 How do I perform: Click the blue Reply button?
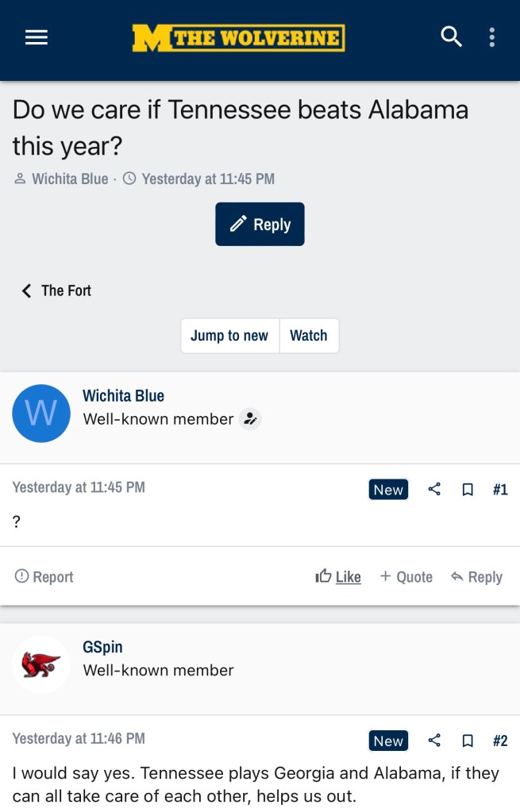coord(260,225)
